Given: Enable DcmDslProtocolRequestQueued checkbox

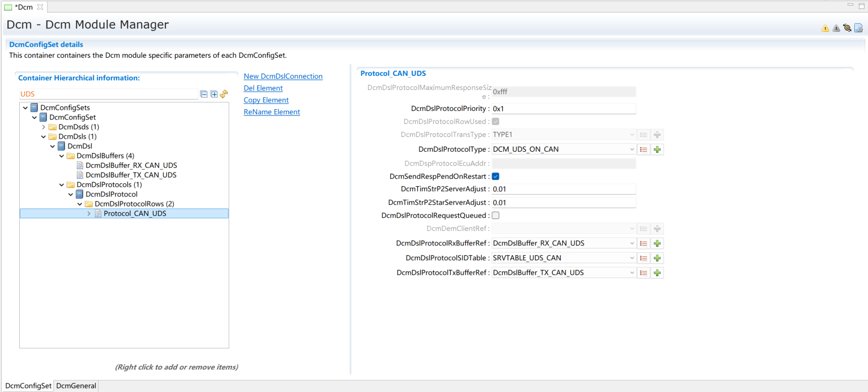Looking at the screenshot, I should point(495,216).
